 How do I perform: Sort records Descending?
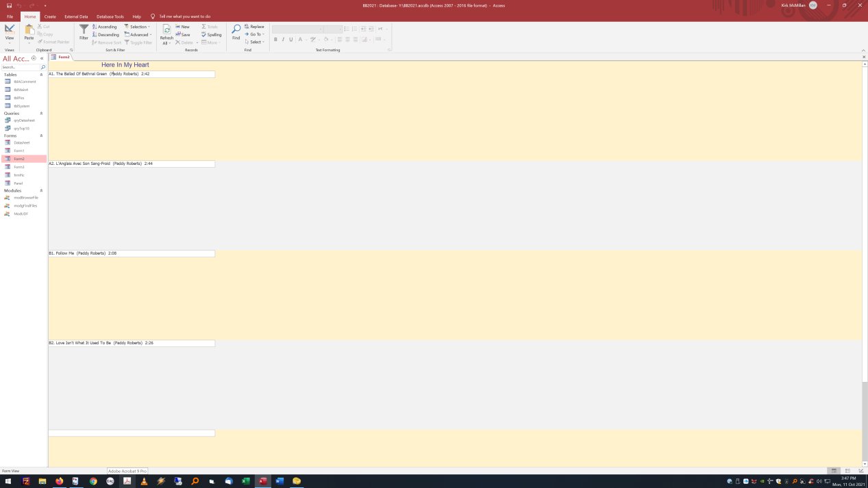[106, 35]
